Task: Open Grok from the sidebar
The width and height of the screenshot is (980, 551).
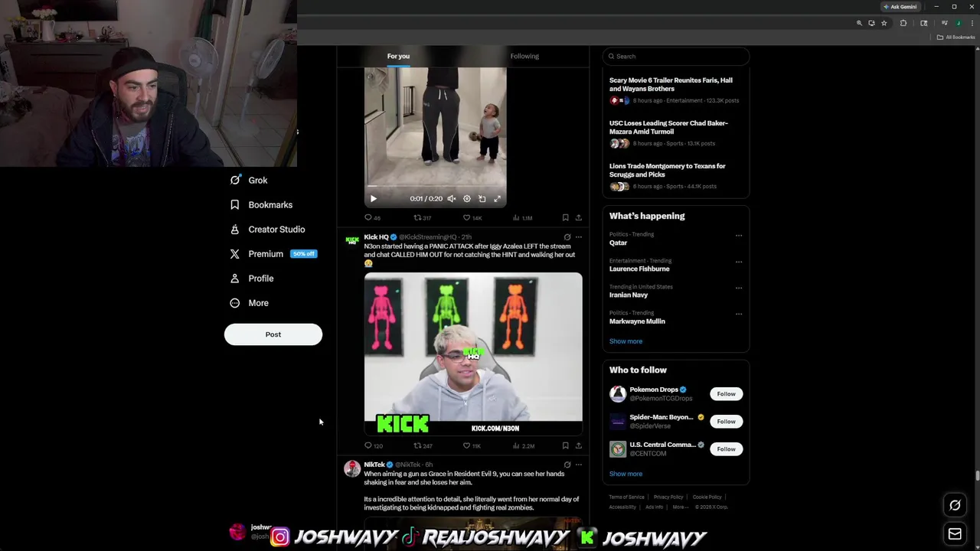Action: coord(249,181)
